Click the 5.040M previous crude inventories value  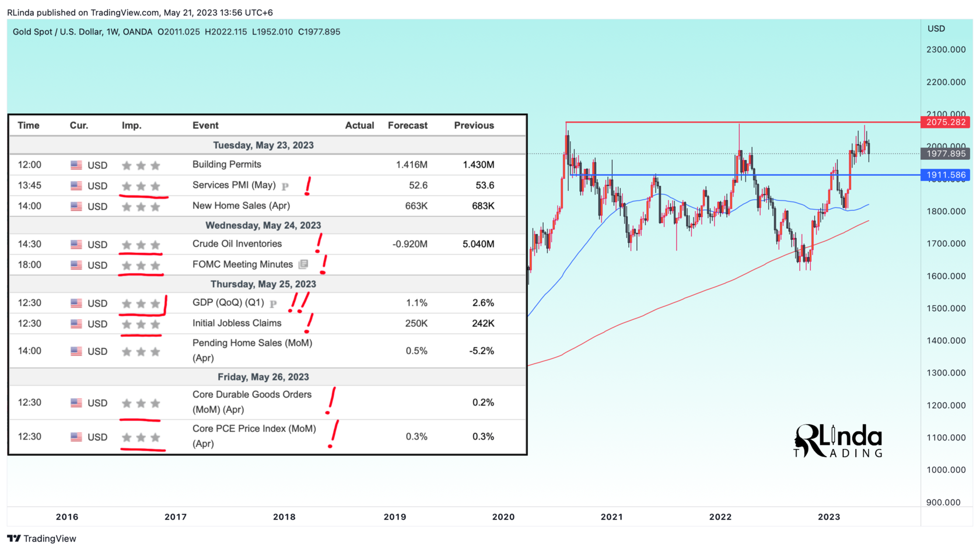click(x=478, y=244)
